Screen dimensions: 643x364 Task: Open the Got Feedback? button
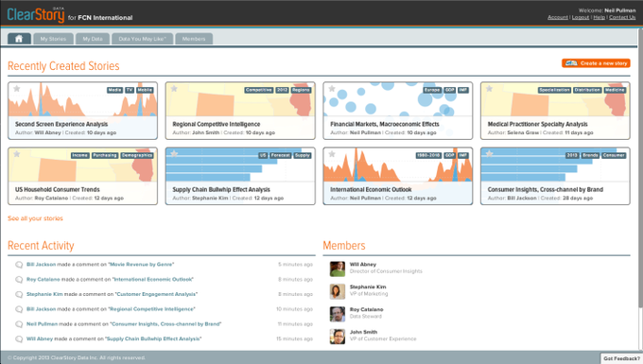(621, 358)
